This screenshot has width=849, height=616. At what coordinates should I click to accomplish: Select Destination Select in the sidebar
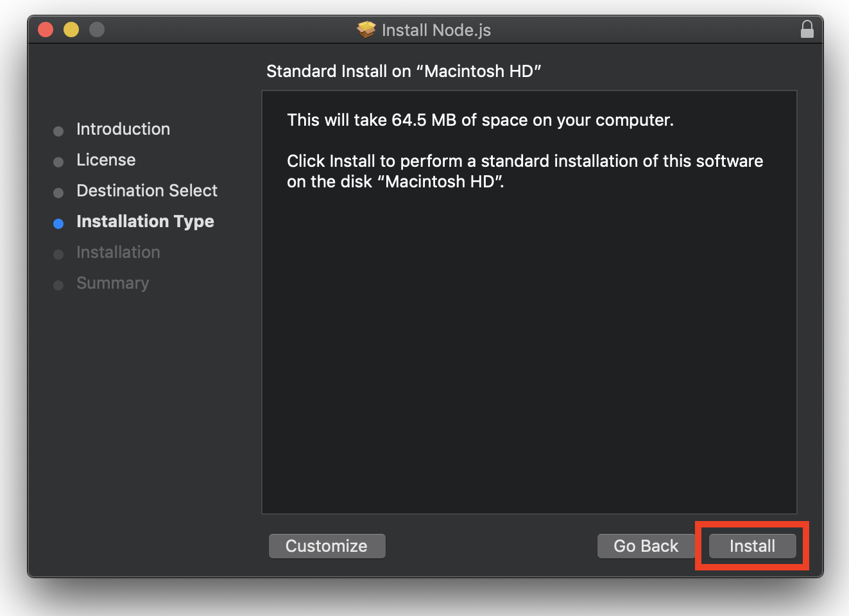[146, 191]
